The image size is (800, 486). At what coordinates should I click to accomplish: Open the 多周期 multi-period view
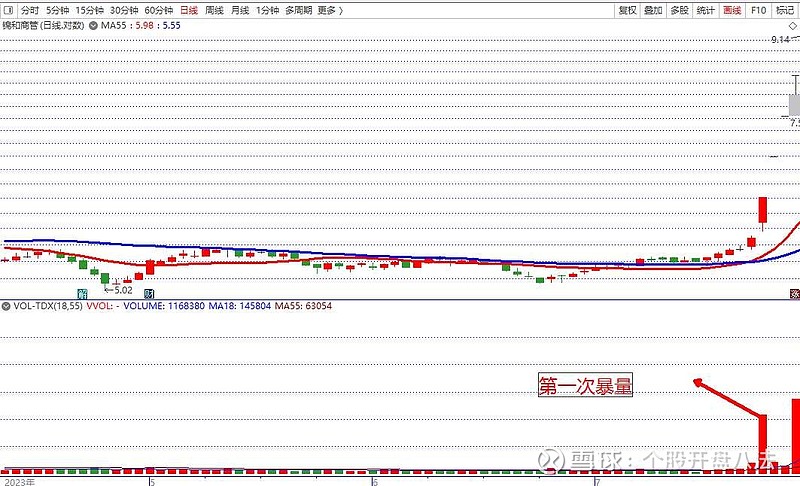coord(297,10)
